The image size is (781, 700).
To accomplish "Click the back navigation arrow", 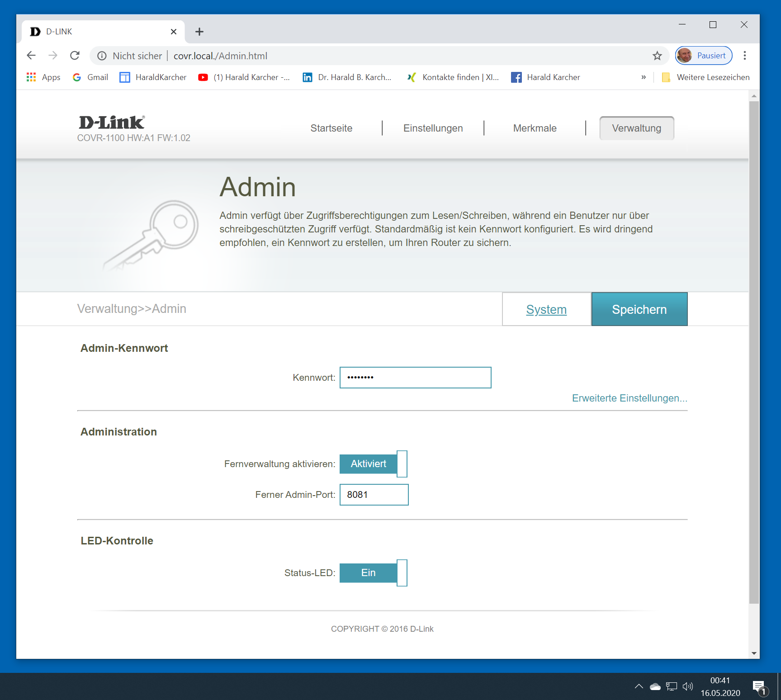I will (31, 56).
